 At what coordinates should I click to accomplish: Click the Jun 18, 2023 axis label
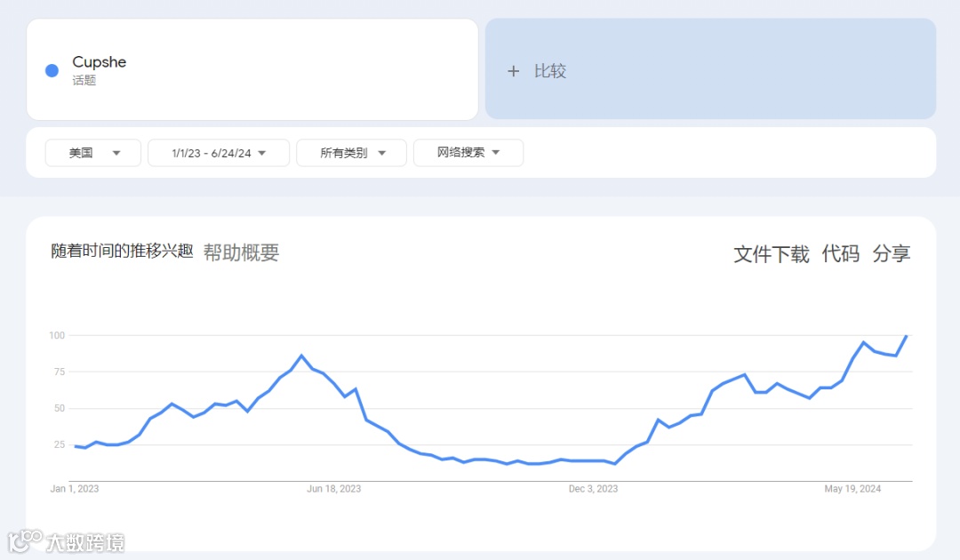333,488
